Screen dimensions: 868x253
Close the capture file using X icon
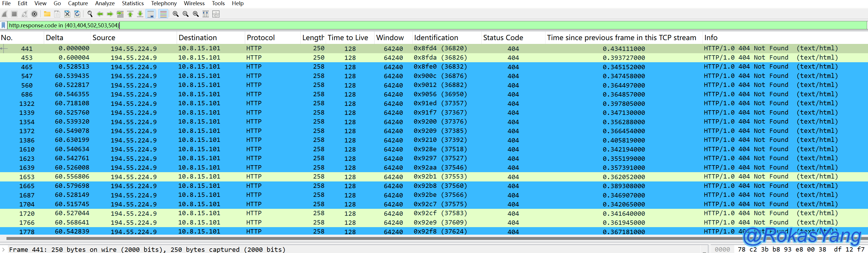67,14
